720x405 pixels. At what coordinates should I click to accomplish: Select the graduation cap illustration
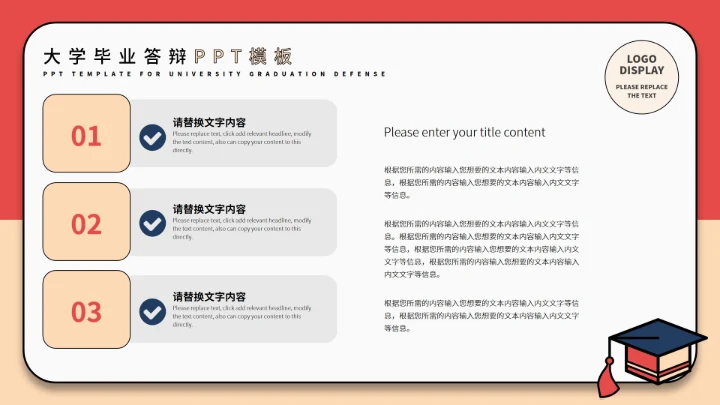coord(650,352)
